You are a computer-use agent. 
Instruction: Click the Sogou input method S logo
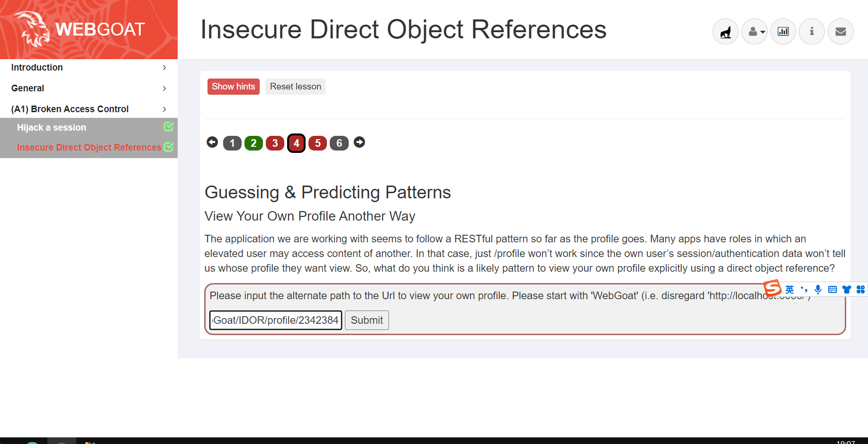click(772, 288)
